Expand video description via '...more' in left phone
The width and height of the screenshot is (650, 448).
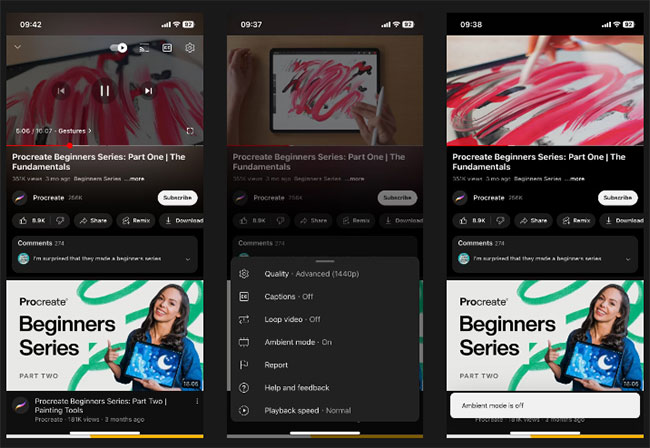coord(134,179)
